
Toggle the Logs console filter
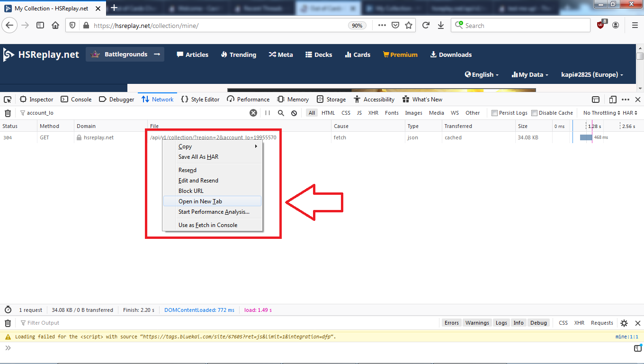pos(501,323)
